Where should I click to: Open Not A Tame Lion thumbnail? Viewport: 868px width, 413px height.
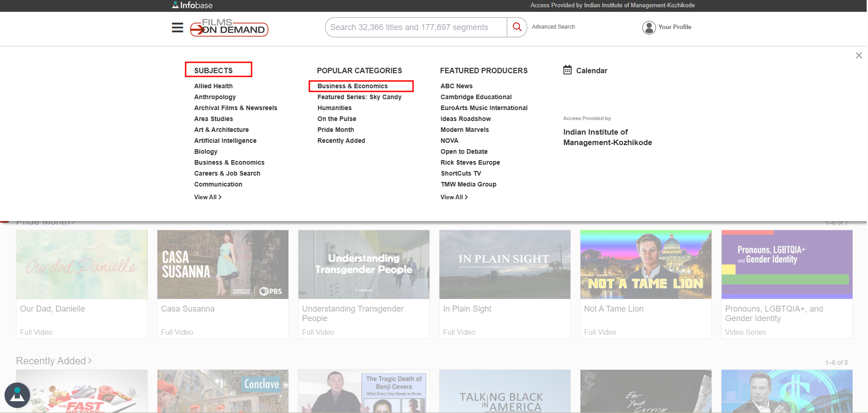tap(646, 264)
